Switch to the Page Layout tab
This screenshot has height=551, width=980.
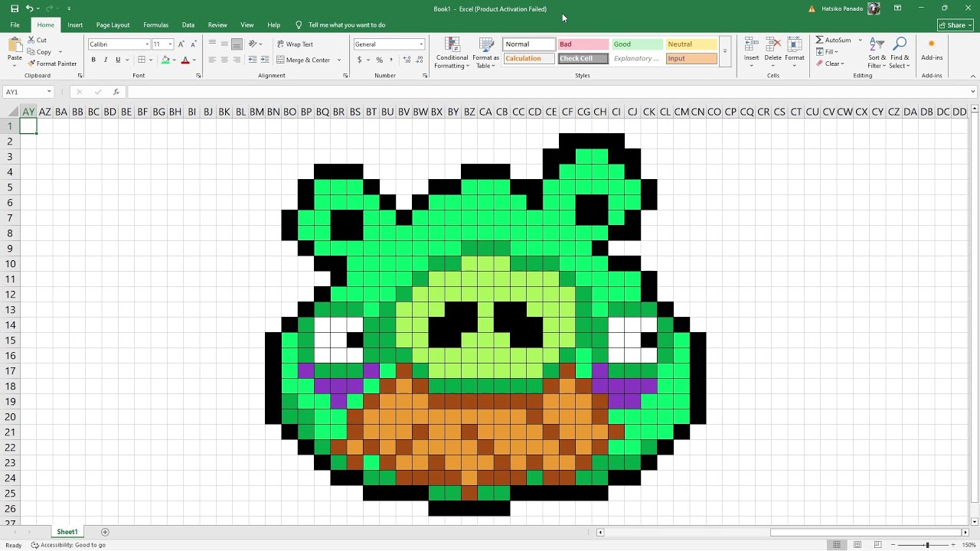(x=113, y=24)
